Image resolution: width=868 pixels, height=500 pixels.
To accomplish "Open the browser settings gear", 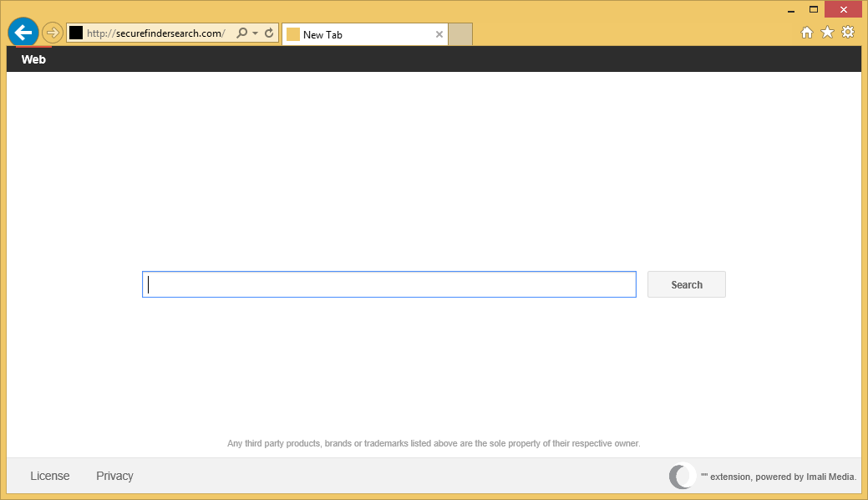I will click(848, 32).
